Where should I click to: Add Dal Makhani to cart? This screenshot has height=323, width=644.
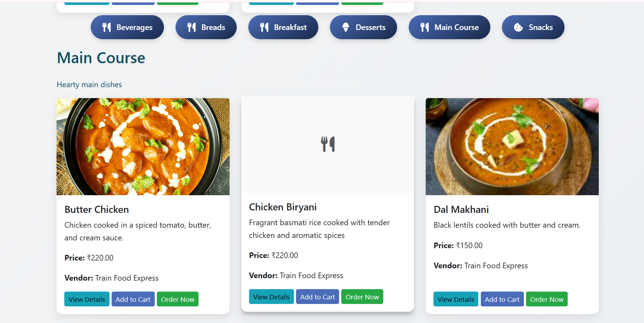[502, 299]
